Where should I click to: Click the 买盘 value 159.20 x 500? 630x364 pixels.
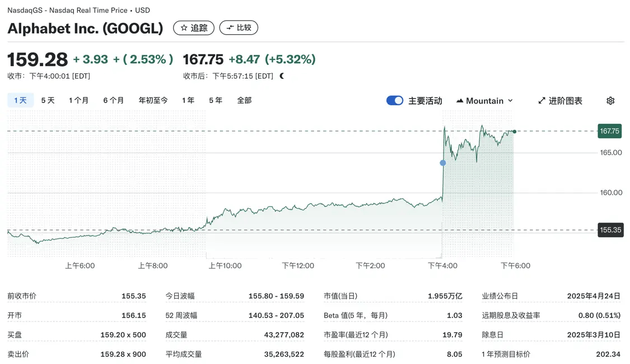[123, 335]
